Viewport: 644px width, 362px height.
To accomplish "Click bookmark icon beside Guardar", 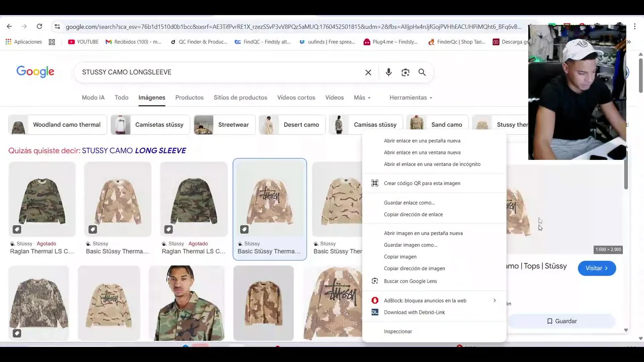I will [549, 321].
